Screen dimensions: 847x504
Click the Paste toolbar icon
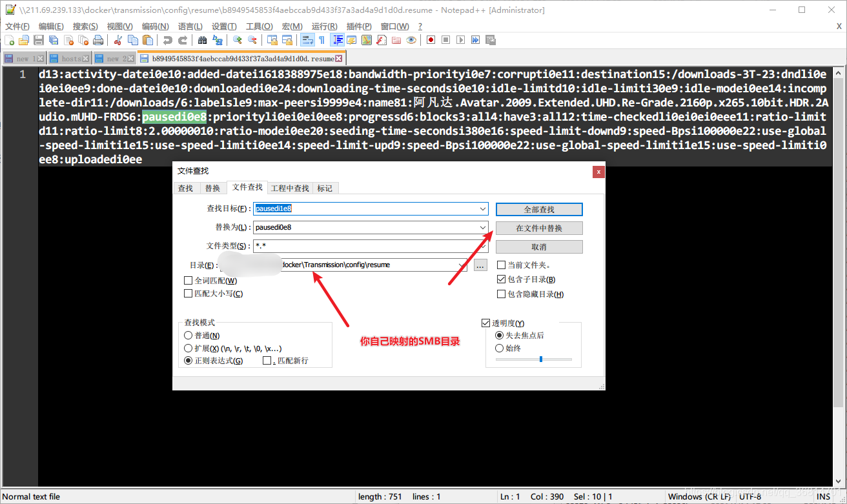tap(148, 40)
